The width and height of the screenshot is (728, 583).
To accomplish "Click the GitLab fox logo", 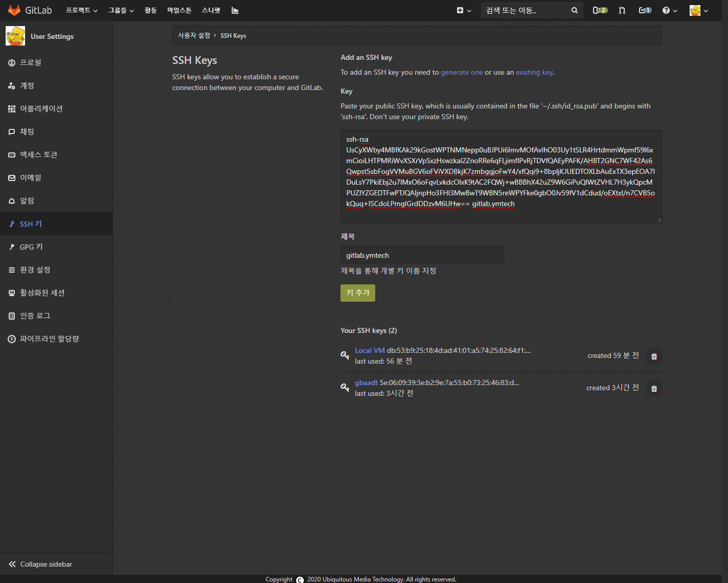I will tap(14, 10).
